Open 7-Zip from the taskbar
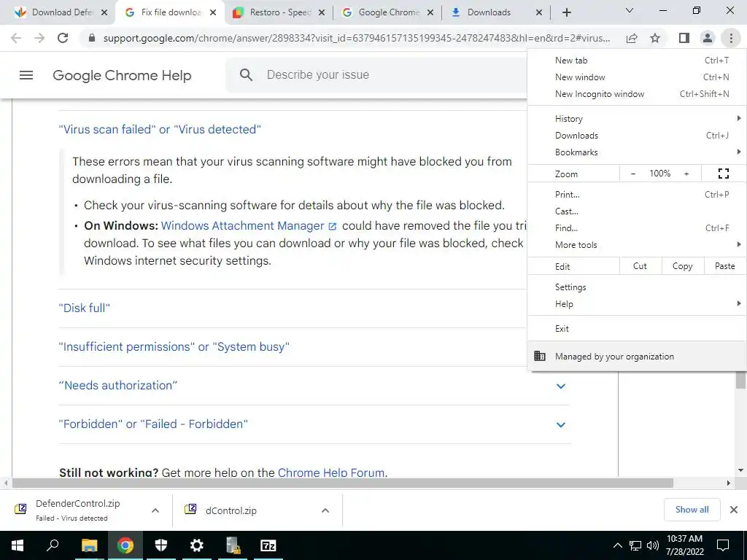747x560 pixels. pyautogui.click(x=268, y=545)
